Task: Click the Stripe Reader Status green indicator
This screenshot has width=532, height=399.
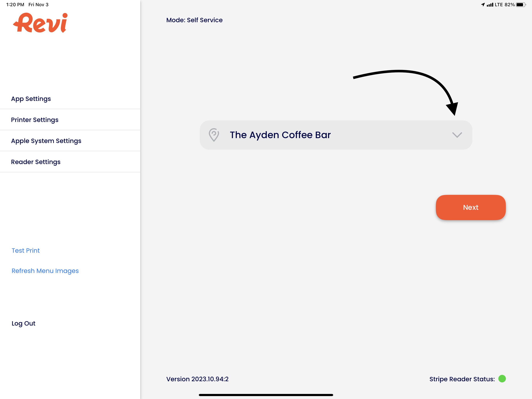Action: pos(503,379)
